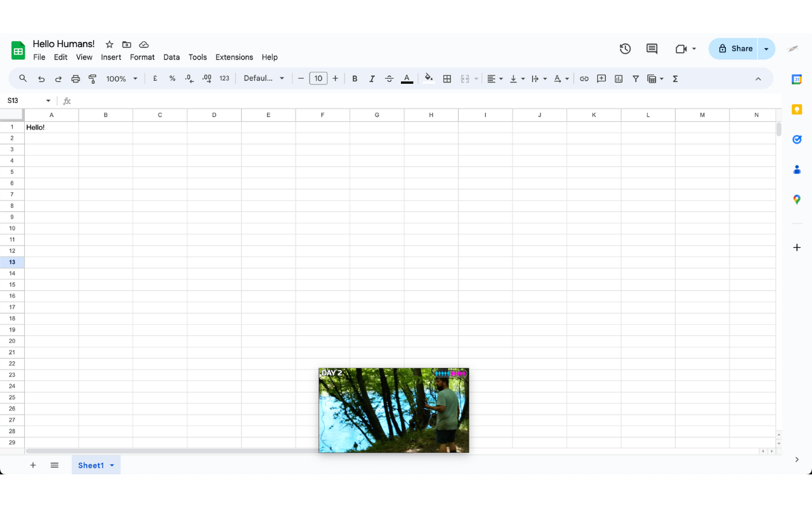The image size is (812, 508).
Task: Activate the paint format tool
Action: point(93,79)
